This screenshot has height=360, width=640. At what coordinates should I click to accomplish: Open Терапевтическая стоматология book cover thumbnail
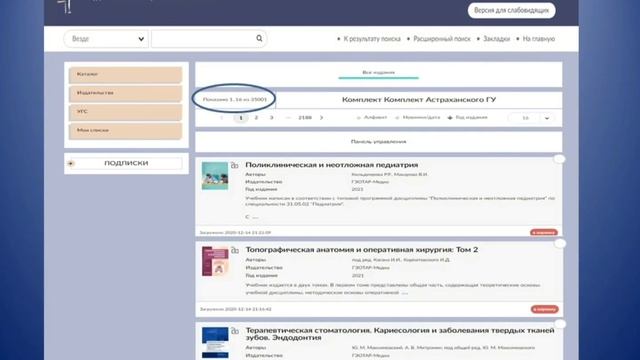(x=215, y=343)
